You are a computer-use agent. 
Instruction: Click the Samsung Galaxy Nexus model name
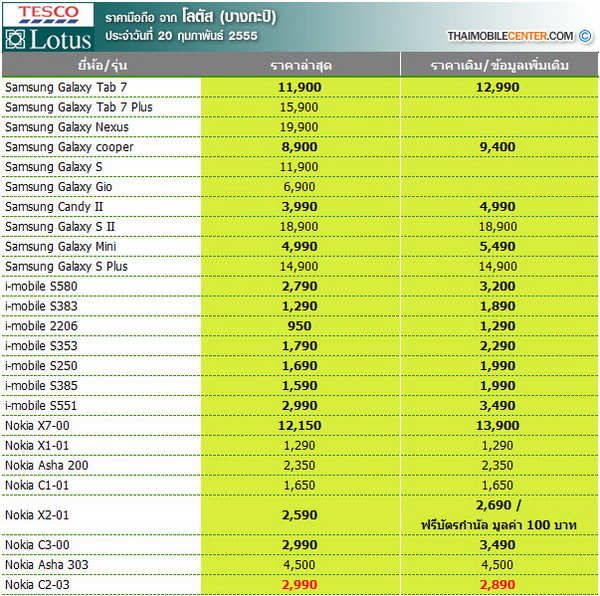click(x=67, y=127)
